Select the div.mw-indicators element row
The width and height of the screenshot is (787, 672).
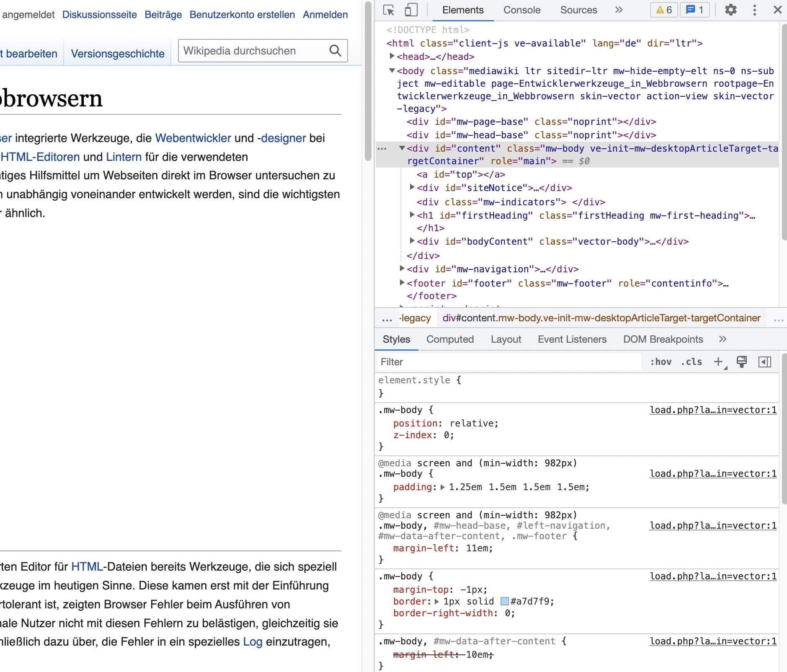point(577,202)
